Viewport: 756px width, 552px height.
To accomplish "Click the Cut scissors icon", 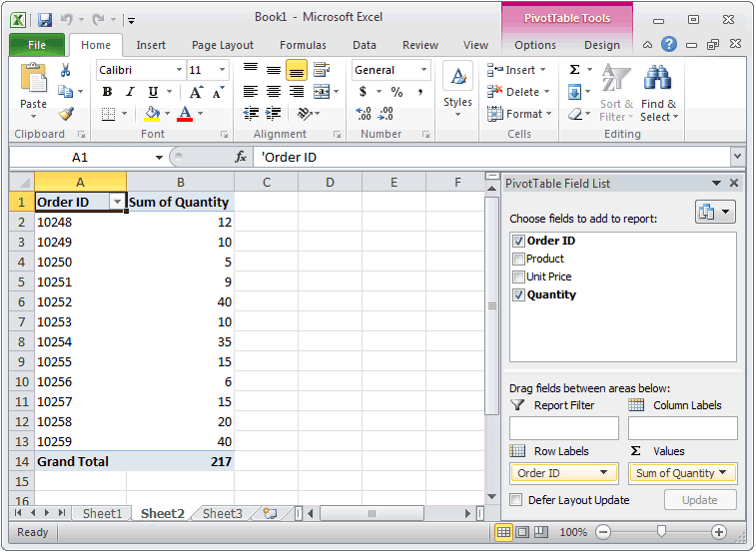I will [x=65, y=70].
